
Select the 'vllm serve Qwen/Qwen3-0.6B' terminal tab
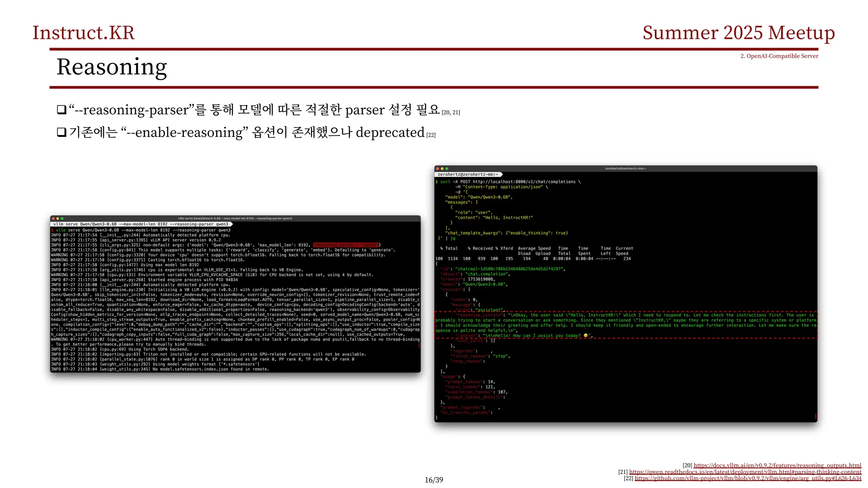coord(141,224)
